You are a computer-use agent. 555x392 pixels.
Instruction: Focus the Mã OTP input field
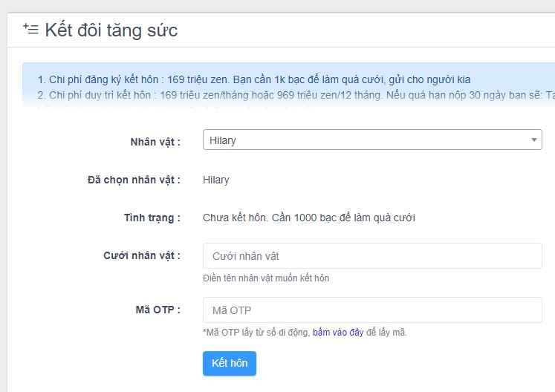tap(372, 310)
